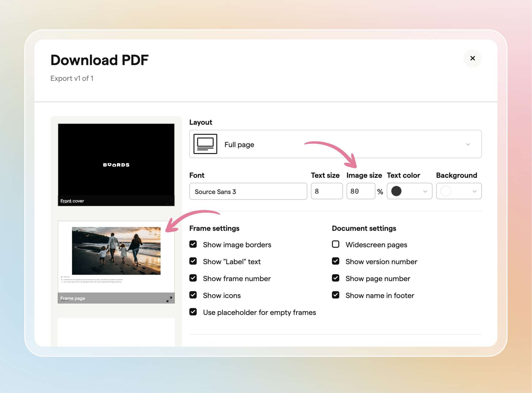532x393 pixels.
Task: Uncheck Use placeholder for empty frames
Action: point(193,312)
